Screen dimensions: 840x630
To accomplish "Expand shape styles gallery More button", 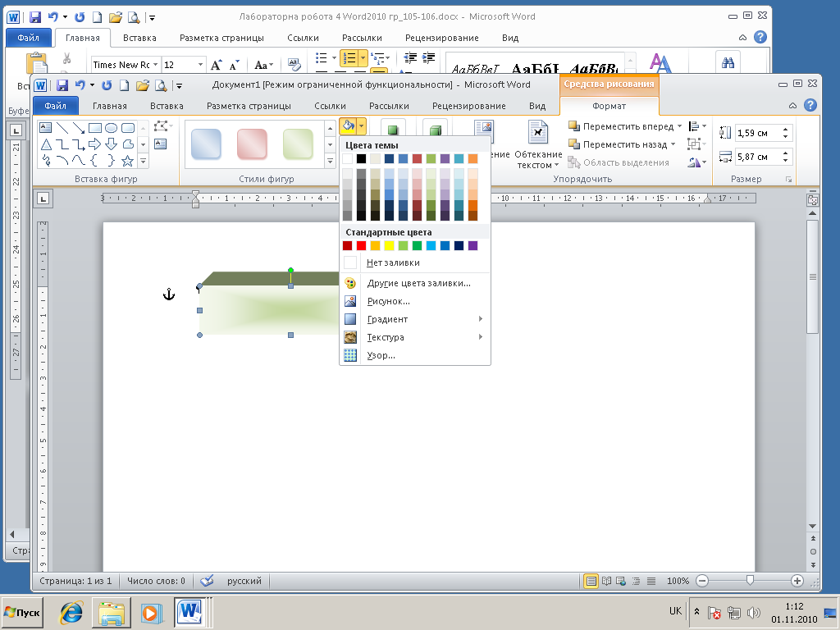I will coord(330,160).
